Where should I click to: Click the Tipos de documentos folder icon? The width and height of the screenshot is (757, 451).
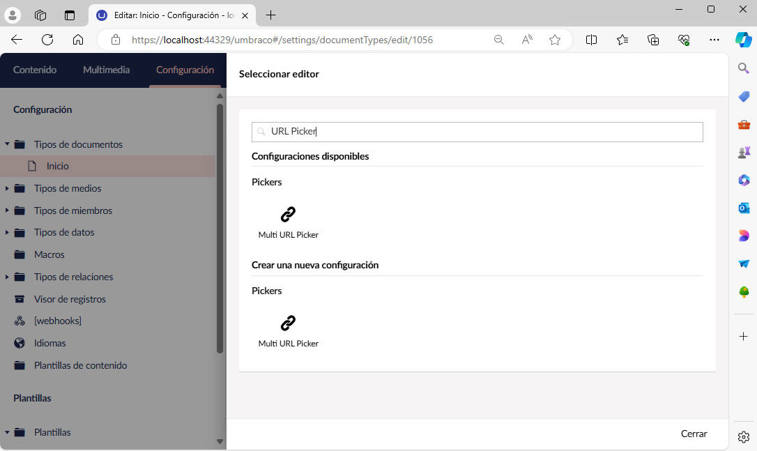[19, 144]
